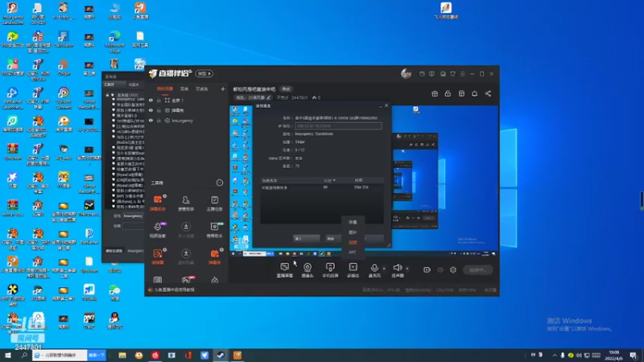The width and height of the screenshot is (644, 362).
Task: Open the streamer tasks tool
Action: pyautogui.click(x=214, y=204)
